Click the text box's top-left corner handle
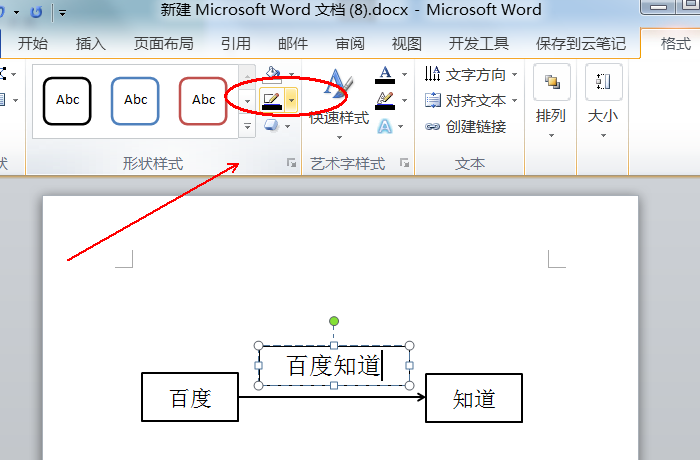 (x=258, y=345)
